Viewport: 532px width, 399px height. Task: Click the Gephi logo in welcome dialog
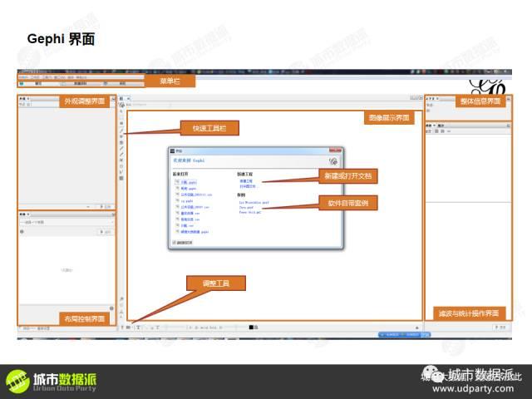(333, 161)
